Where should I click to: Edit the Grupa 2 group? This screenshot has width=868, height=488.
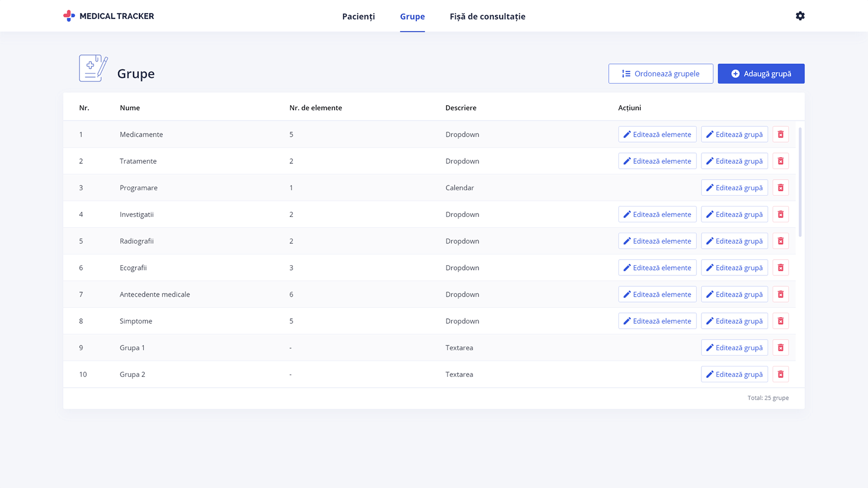coord(735,374)
